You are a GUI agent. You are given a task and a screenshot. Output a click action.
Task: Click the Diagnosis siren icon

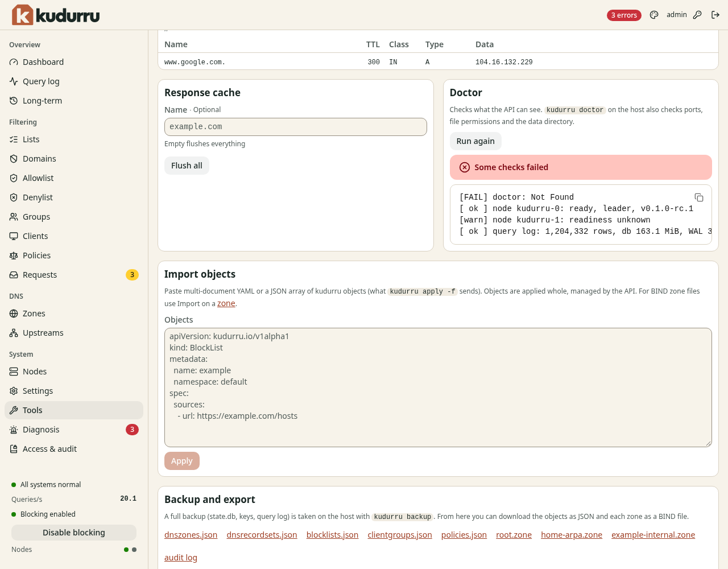pos(14,430)
